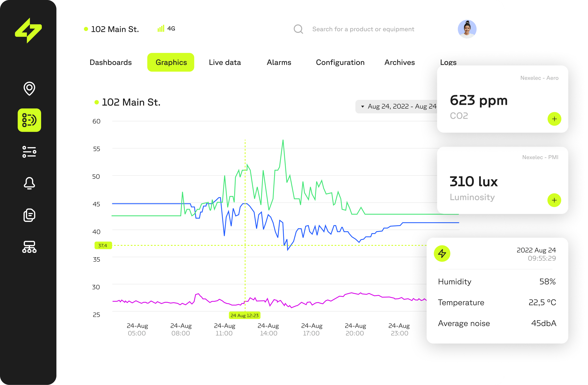Viewport: 588px width, 385px height.
Task: Click the 4G signal strength icon
Action: [161, 29]
